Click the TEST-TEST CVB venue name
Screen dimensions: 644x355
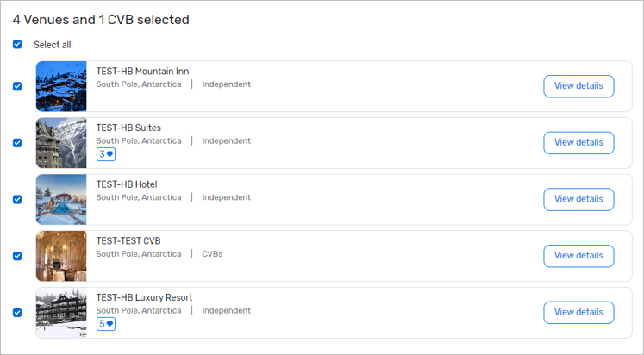coord(128,241)
